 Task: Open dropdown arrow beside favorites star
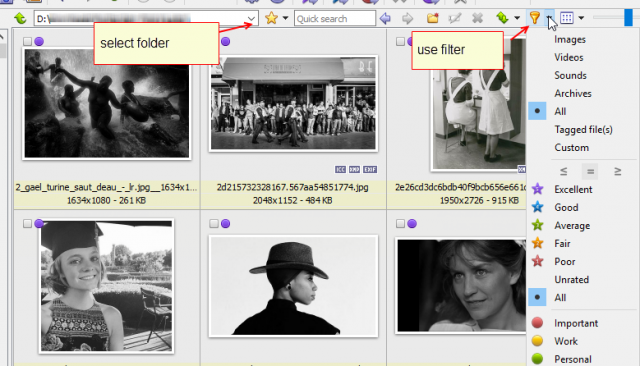285,18
